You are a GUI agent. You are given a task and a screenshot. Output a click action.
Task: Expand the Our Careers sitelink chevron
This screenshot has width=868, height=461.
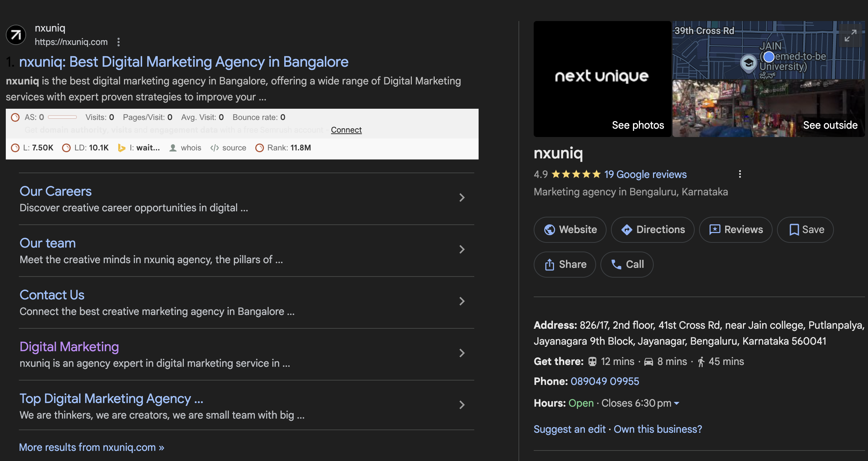(x=462, y=198)
